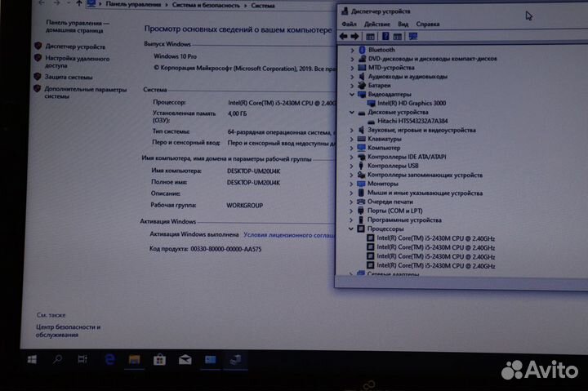Expand the Батареи node
Viewport: 588px width, 391px height.
[x=352, y=86]
